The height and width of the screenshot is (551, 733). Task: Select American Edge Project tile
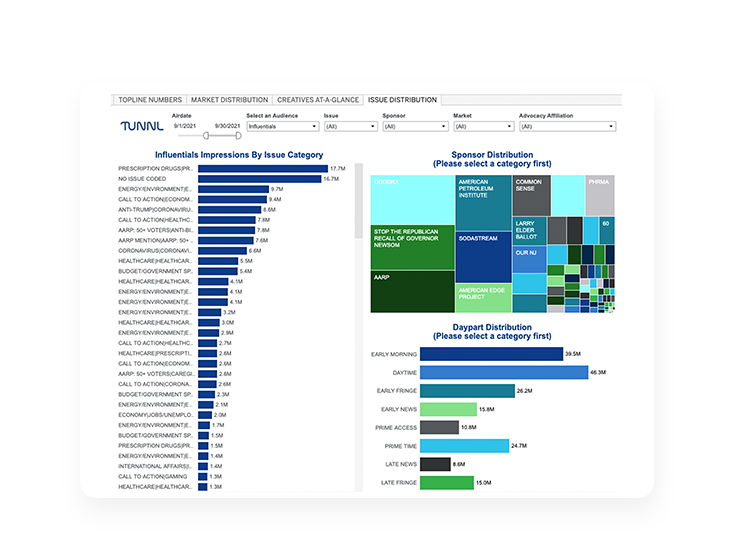click(x=483, y=298)
